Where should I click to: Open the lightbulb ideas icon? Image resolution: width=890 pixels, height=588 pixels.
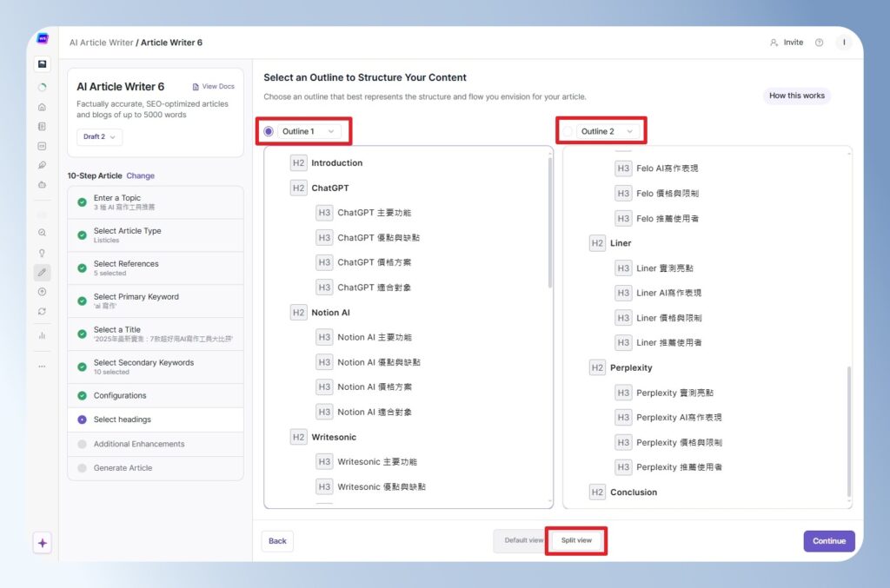tap(42, 253)
